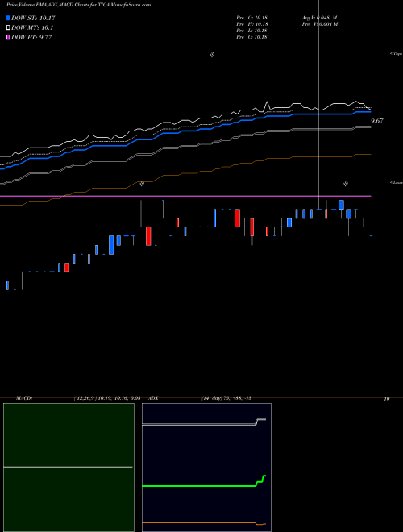This screenshot has height=532, width=403.
Task: Click the '10' axis label at bottom right
Action: 387,399
